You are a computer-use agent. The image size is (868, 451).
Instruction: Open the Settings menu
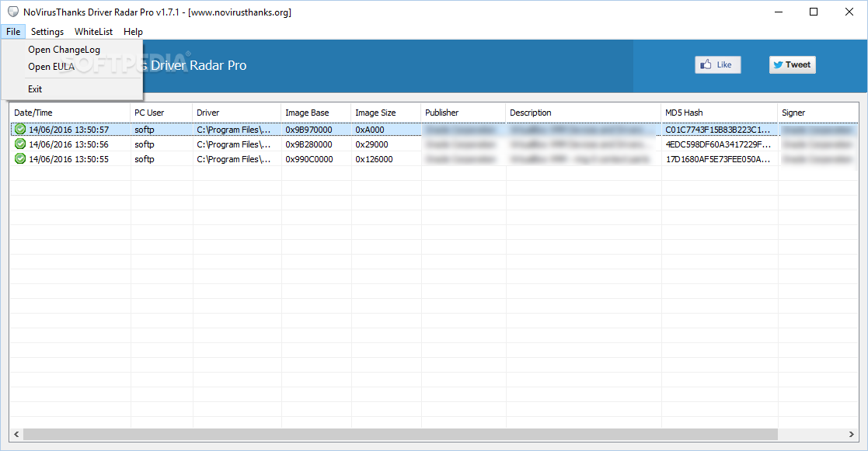pyautogui.click(x=47, y=32)
